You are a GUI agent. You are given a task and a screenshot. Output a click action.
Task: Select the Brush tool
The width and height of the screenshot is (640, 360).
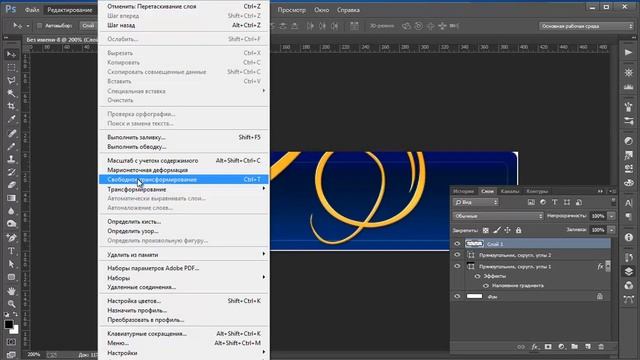11,146
